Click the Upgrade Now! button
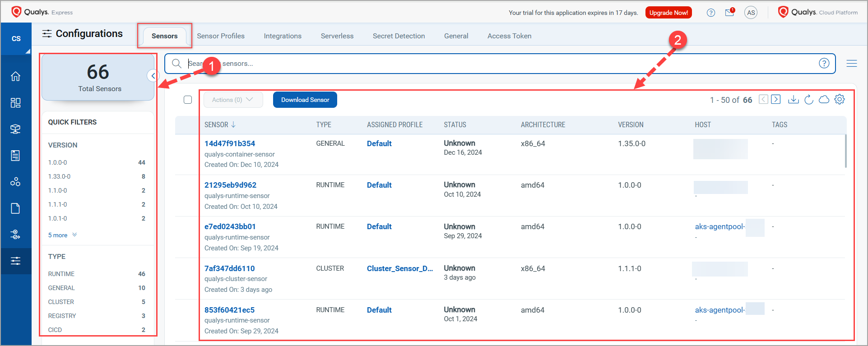This screenshot has width=868, height=346. coord(668,13)
